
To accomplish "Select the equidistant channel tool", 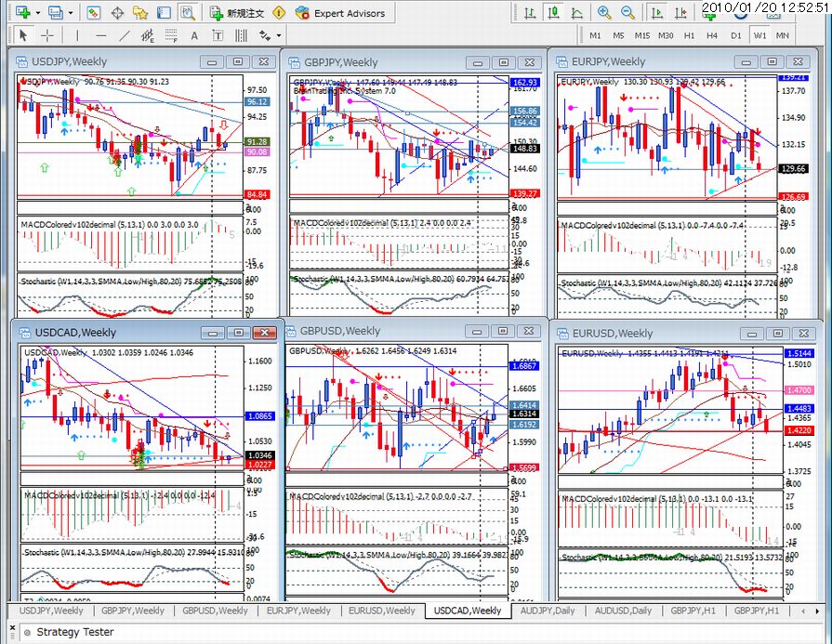I will 148,35.
